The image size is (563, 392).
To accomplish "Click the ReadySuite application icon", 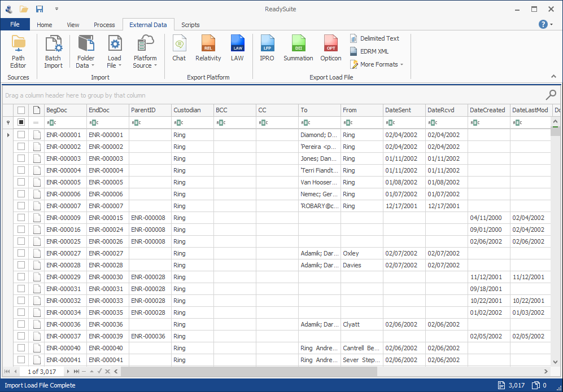I will tap(9, 9).
